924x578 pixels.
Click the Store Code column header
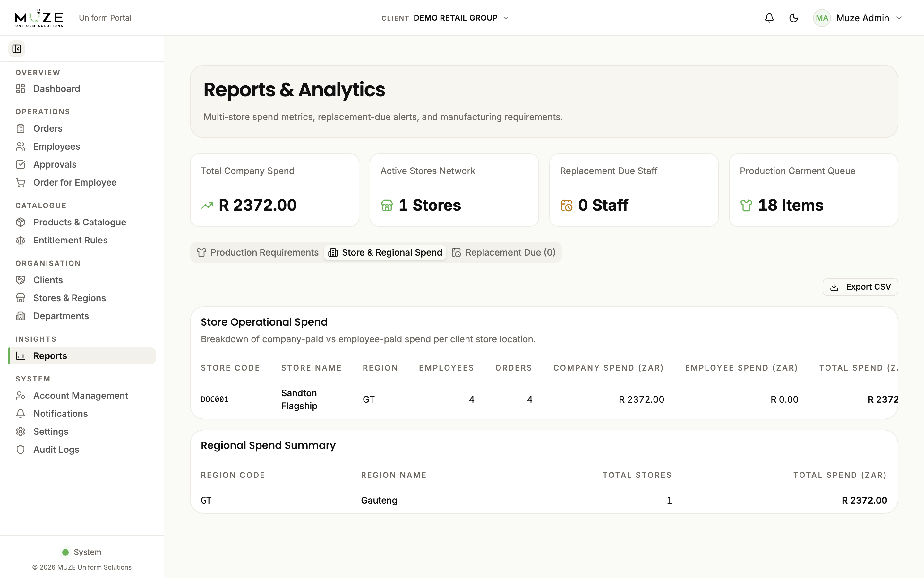230,368
